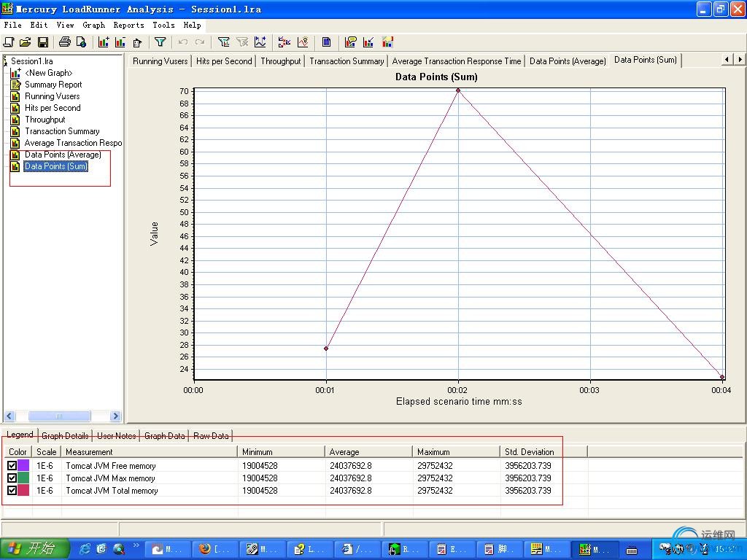Open the Help menu
Viewport: 747px width, 560px height.
click(192, 26)
